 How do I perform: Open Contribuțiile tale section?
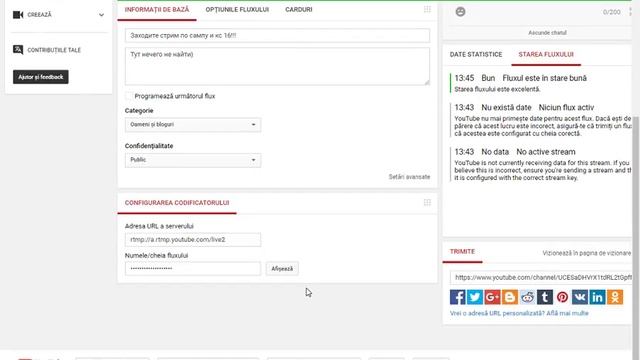coord(54,50)
